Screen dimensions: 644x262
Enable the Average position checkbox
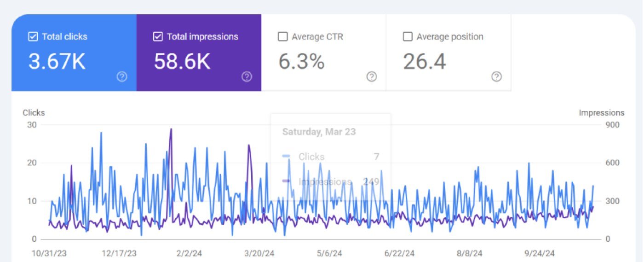(408, 37)
